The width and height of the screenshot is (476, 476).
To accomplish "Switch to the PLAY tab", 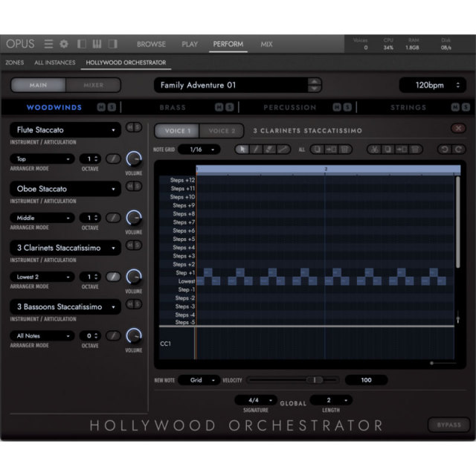I will (x=190, y=45).
